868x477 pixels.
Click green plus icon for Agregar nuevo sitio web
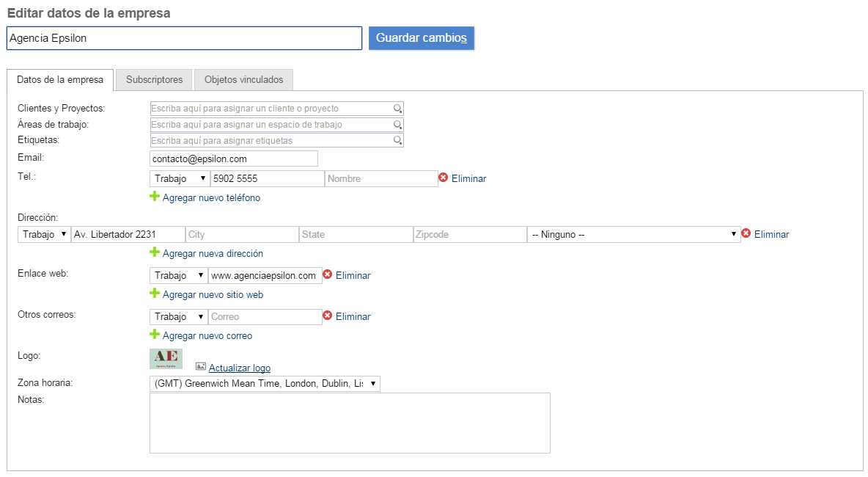pos(155,294)
